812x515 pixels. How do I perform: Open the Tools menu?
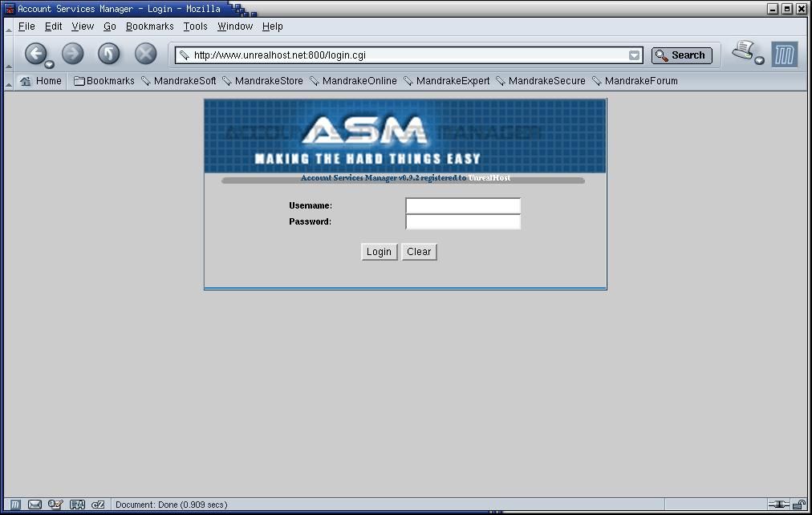coord(194,26)
